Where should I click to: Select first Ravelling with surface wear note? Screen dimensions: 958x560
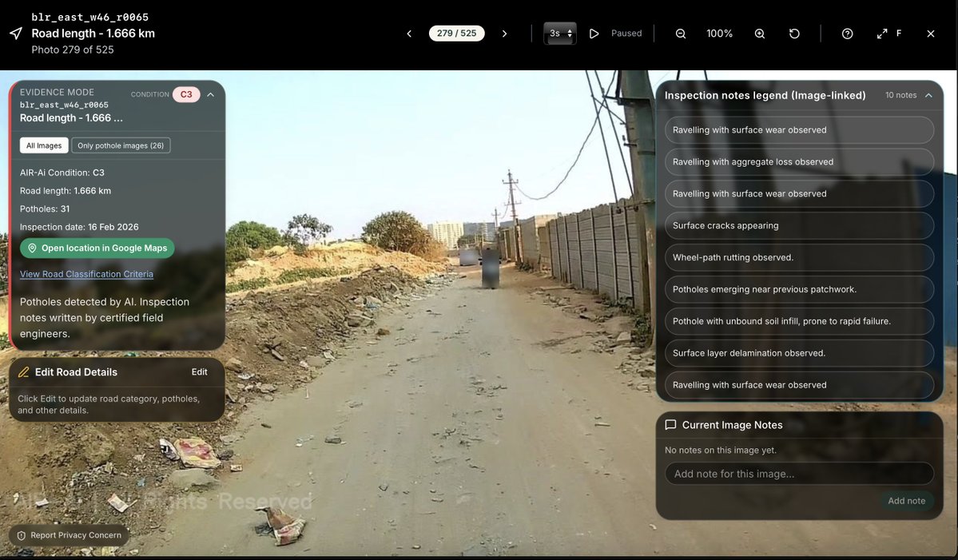[799, 130]
